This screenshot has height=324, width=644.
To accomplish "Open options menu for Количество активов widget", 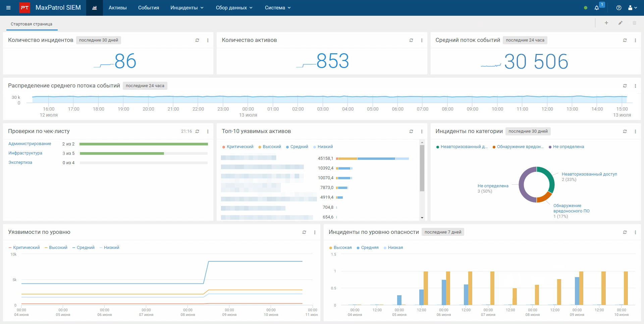I will click(x=422, y=40).
